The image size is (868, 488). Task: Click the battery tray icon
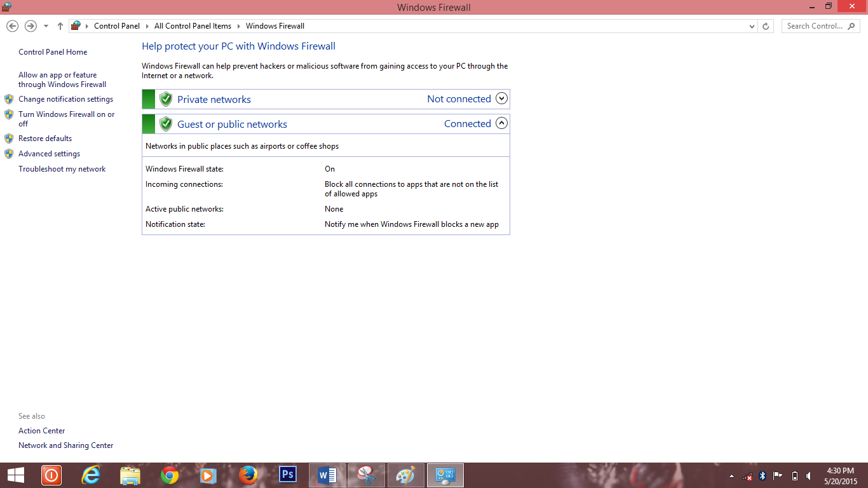pyautogui.click(x=794, y=476)
